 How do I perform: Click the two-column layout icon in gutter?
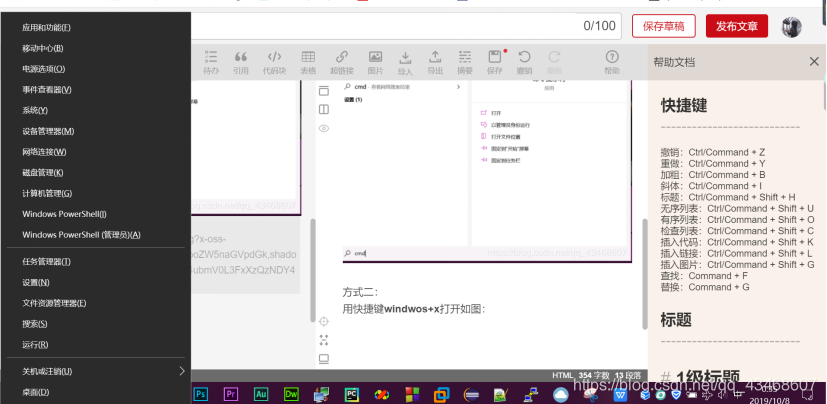click(x=324, y=110)
